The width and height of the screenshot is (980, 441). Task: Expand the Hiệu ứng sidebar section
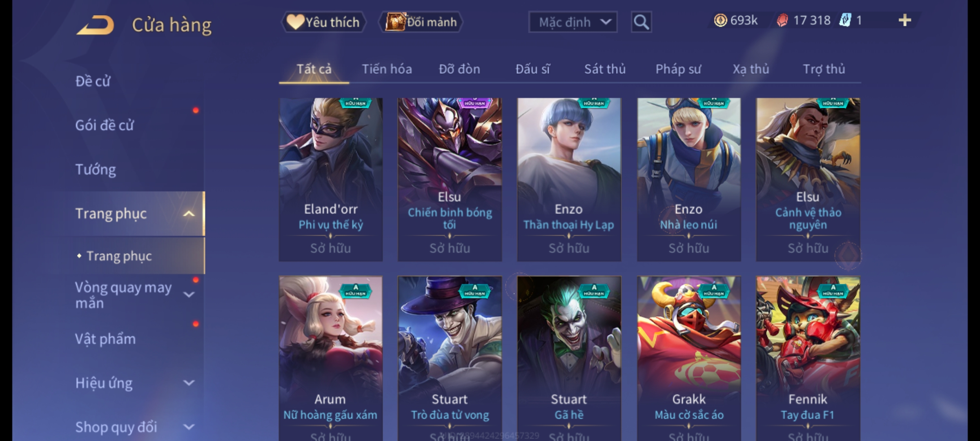(189, 383)
